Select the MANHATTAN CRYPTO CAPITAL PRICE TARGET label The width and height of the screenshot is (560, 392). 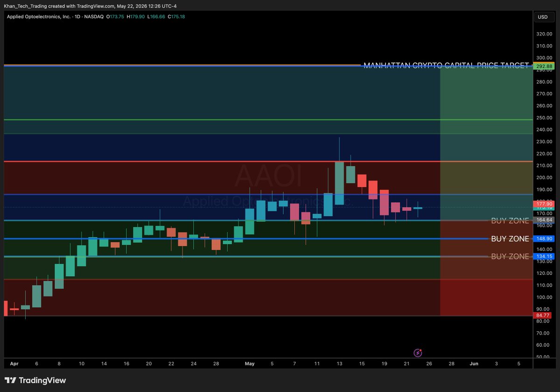[446, 65]
